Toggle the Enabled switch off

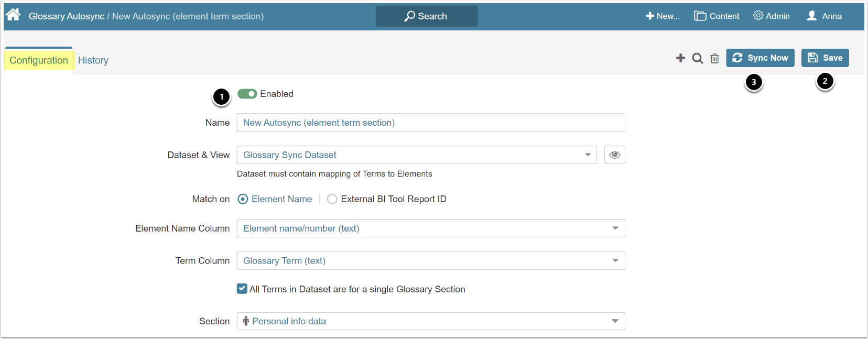(x=247, y=94)
